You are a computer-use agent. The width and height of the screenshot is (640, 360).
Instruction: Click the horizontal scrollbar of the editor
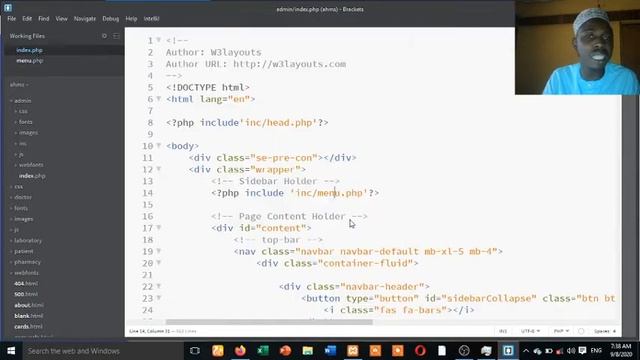point(269,322)
